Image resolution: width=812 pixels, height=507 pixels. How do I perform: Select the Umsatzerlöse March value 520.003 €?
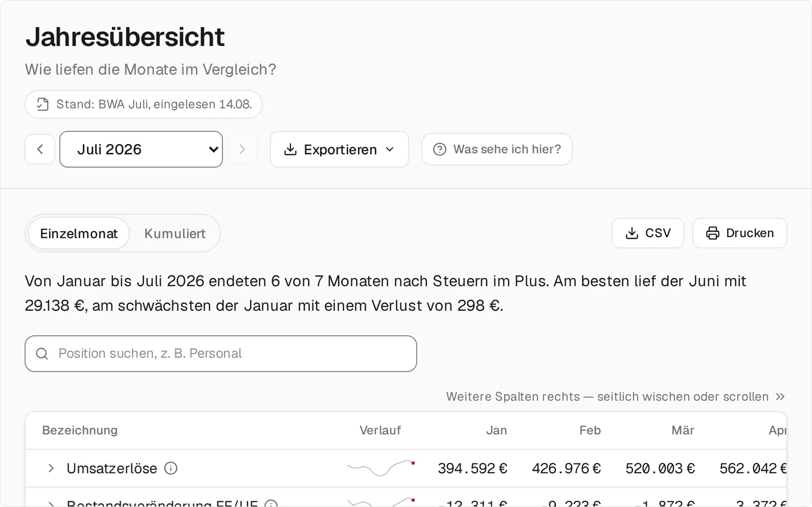[660, 468]
